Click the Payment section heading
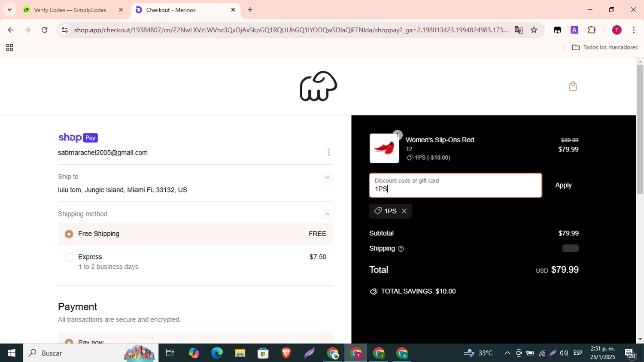 [78, 307]
